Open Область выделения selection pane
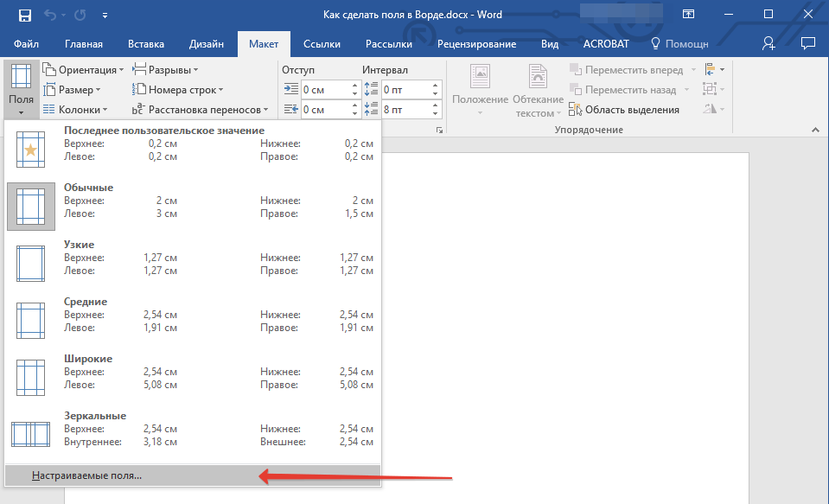Screen dimensions: 829x504 (624, 110)
